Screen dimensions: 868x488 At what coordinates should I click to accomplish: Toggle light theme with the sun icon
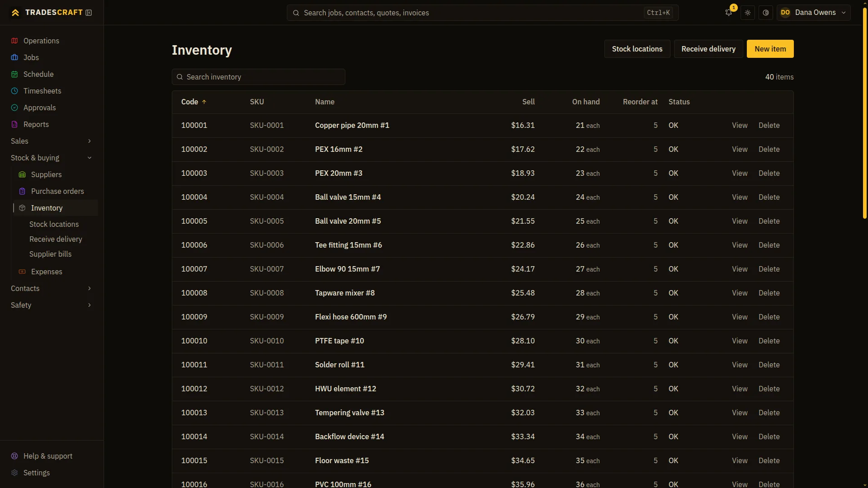748,13
